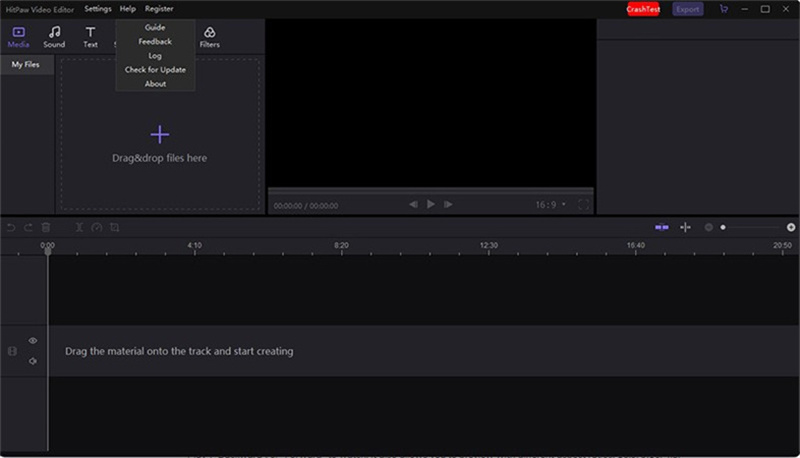Open the Media tab icon
The height and width of the screenshot is (458, 800).
18,37
